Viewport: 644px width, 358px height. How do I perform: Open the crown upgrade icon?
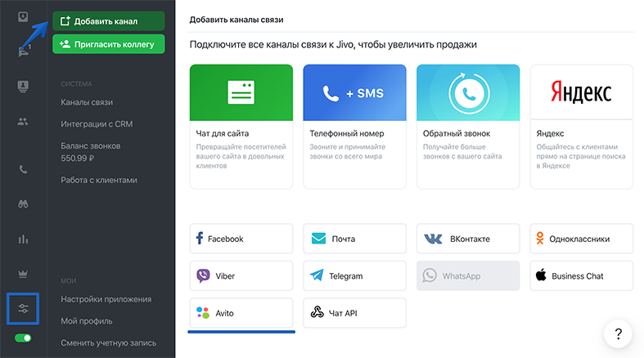click(23, 274)
